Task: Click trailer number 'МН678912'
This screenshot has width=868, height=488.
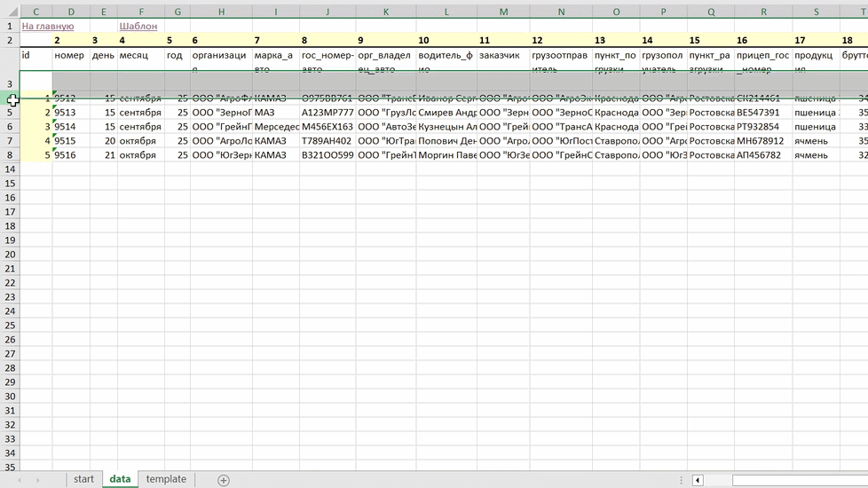Action: click(763, 141)
